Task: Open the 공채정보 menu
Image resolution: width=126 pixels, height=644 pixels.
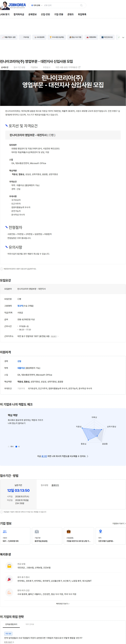Action: (33, 14)
